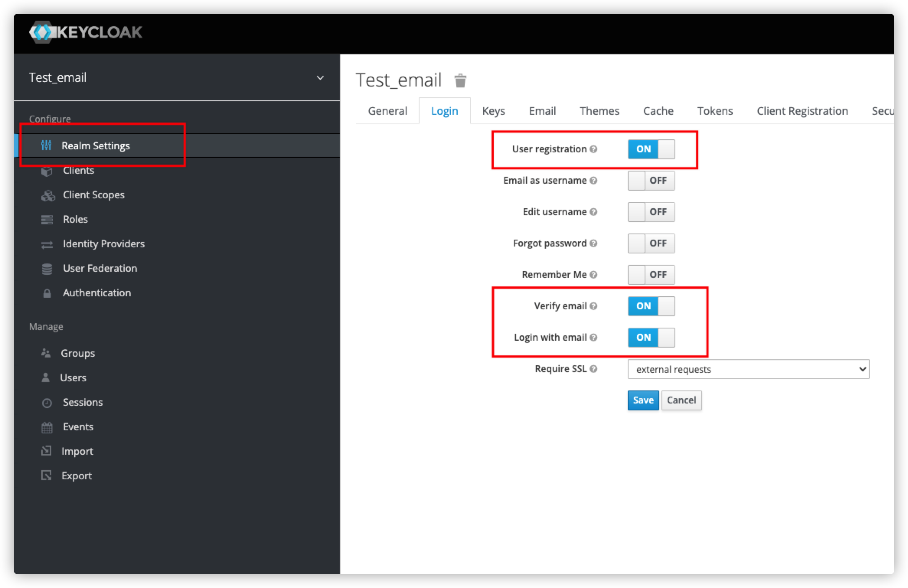This screenshot has width=908, height=588.
Task: Click the help icon next to Verify email
Action: click(593, 306)
